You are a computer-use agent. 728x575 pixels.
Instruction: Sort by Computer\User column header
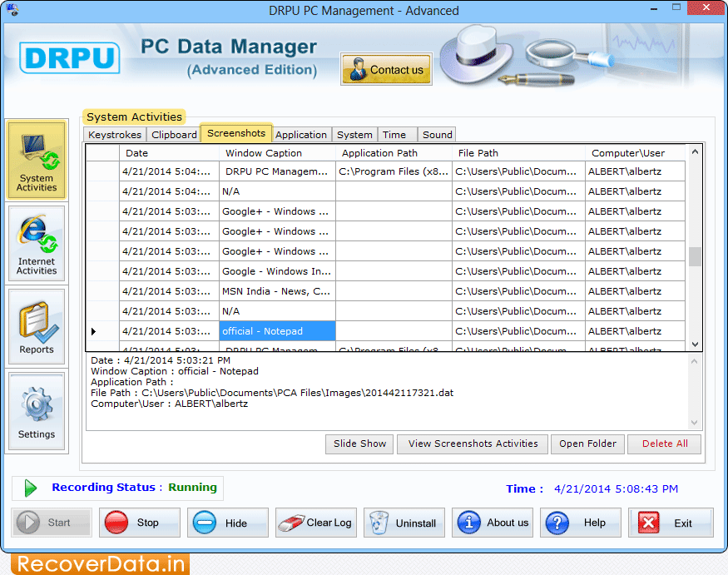coord(635,153)
